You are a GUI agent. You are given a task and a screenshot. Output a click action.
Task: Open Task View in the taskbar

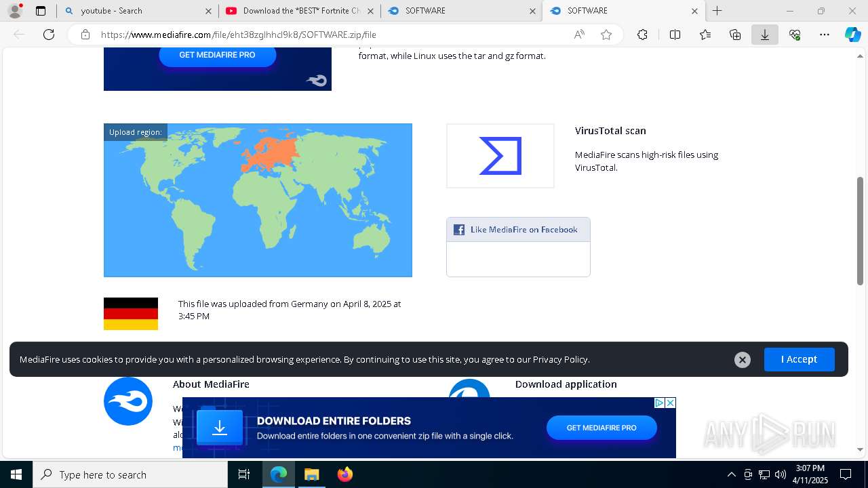tap(244, 474)
